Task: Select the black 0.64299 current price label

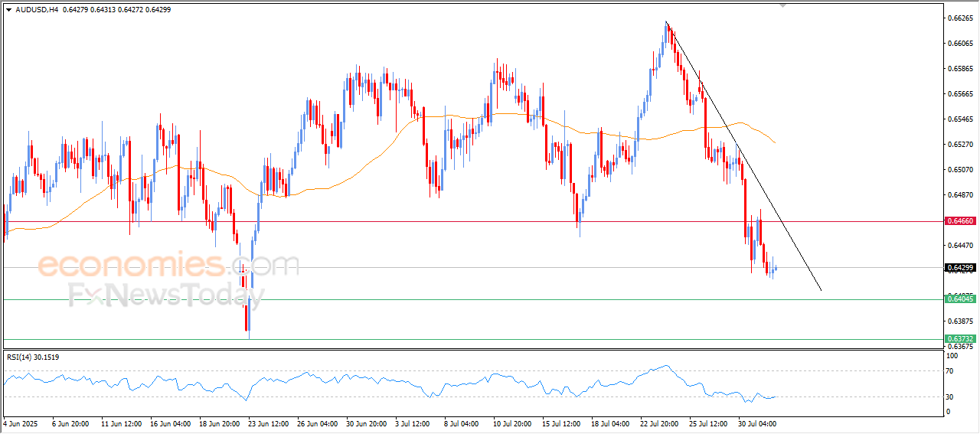Action: (x=960, y=269)
